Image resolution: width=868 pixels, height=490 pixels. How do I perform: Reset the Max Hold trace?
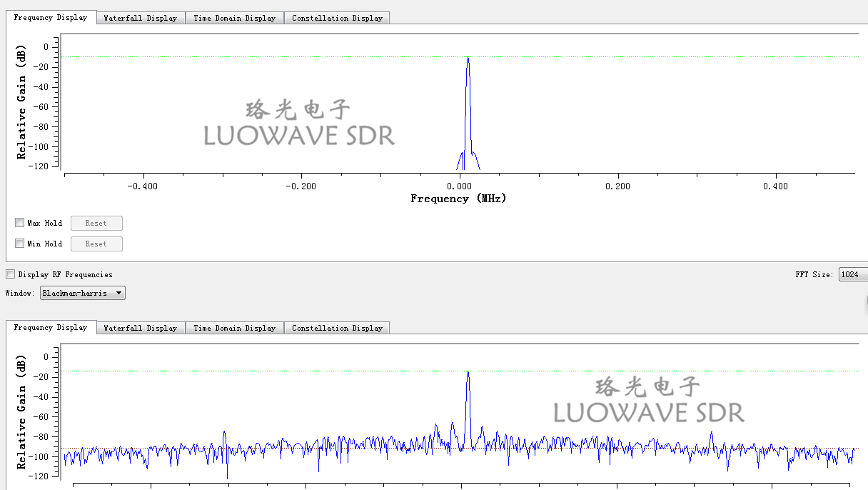(x=96, y=222)
